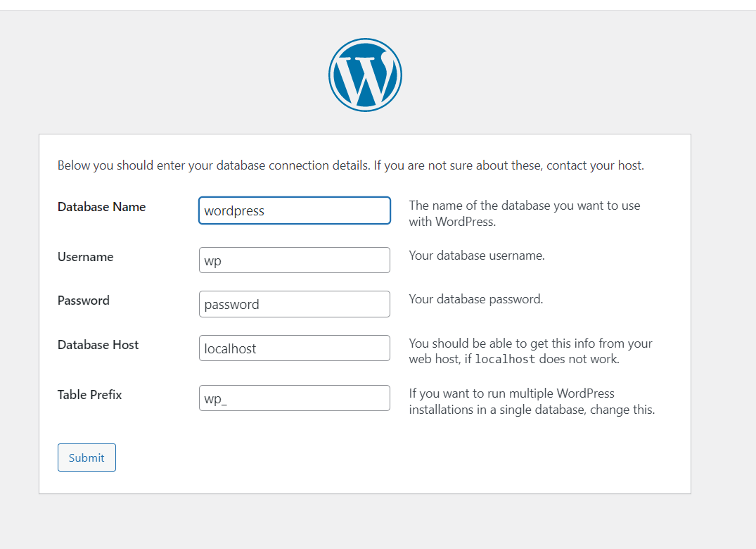Select the "Password" label text
This screenshot has width=756, height=549.
(83, 301)
